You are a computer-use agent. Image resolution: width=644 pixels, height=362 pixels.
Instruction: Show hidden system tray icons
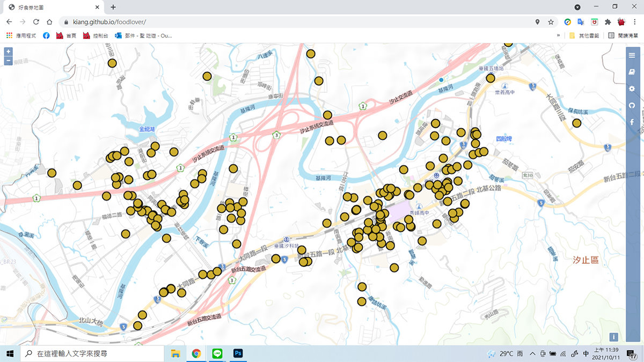(532, 354)
